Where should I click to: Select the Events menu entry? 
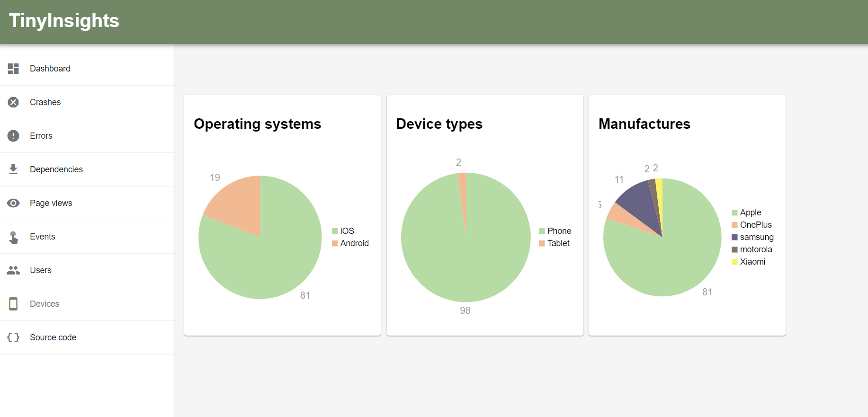(x=87, y=237)
